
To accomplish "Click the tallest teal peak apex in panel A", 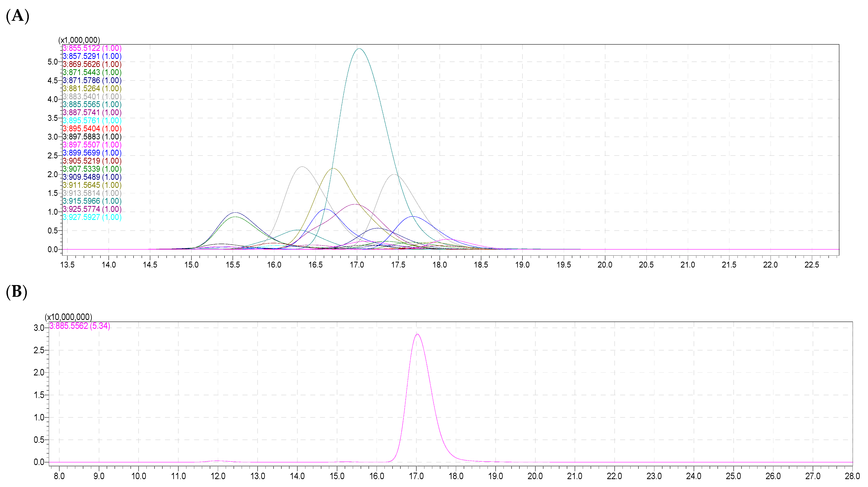I will click(359, 49).
